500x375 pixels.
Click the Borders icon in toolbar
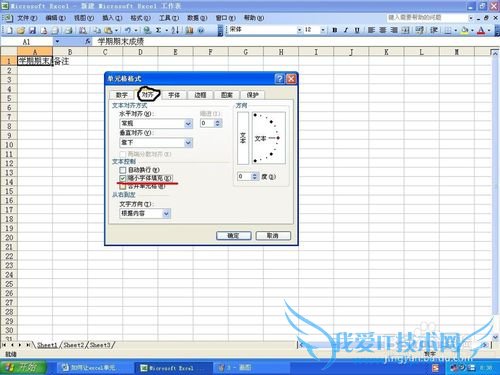point(448,30)
